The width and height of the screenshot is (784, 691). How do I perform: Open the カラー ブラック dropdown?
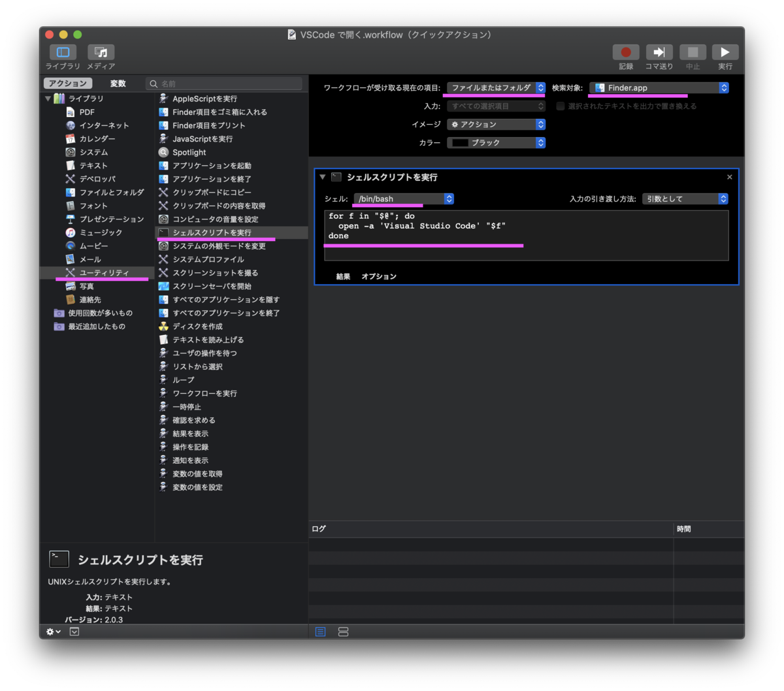(496, 142)
